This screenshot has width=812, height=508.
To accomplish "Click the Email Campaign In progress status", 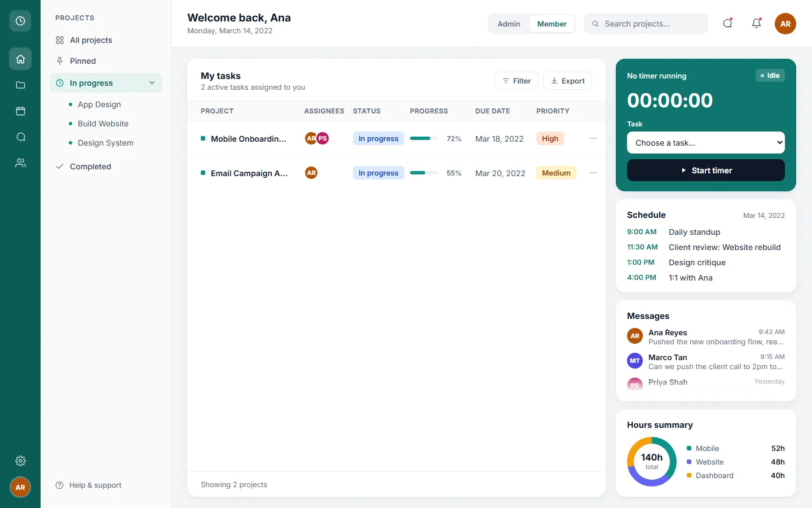I will tap(378, 173).
